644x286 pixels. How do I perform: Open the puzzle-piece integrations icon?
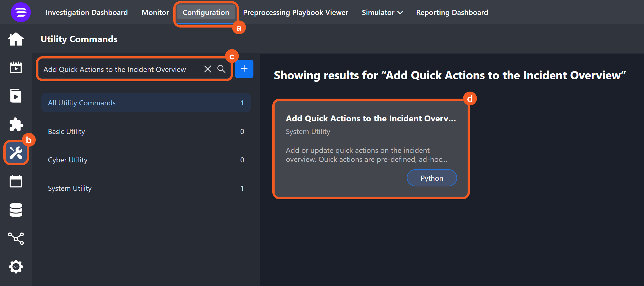click(16, 124)
